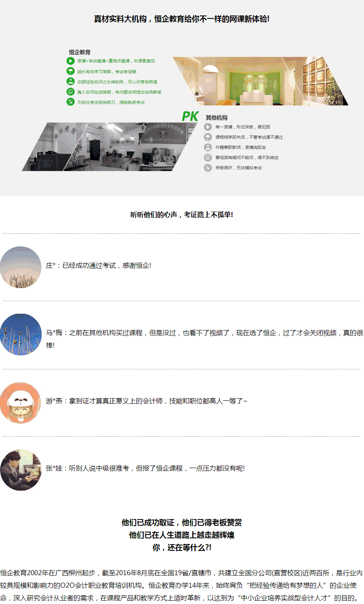Click the gray chat icon beside 看视频有疑问不能问
This screenshot has width=364, height=604.
208,158
